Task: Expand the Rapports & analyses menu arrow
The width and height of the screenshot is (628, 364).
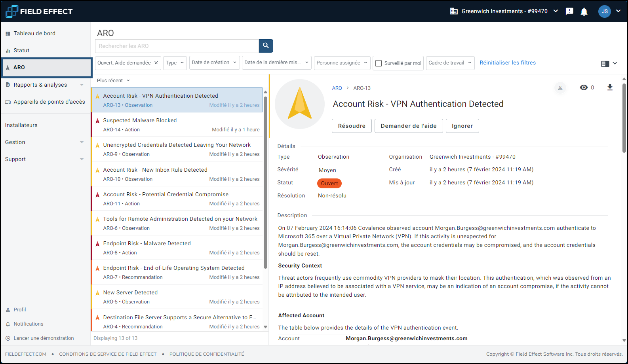Action: tap(82, 85)
